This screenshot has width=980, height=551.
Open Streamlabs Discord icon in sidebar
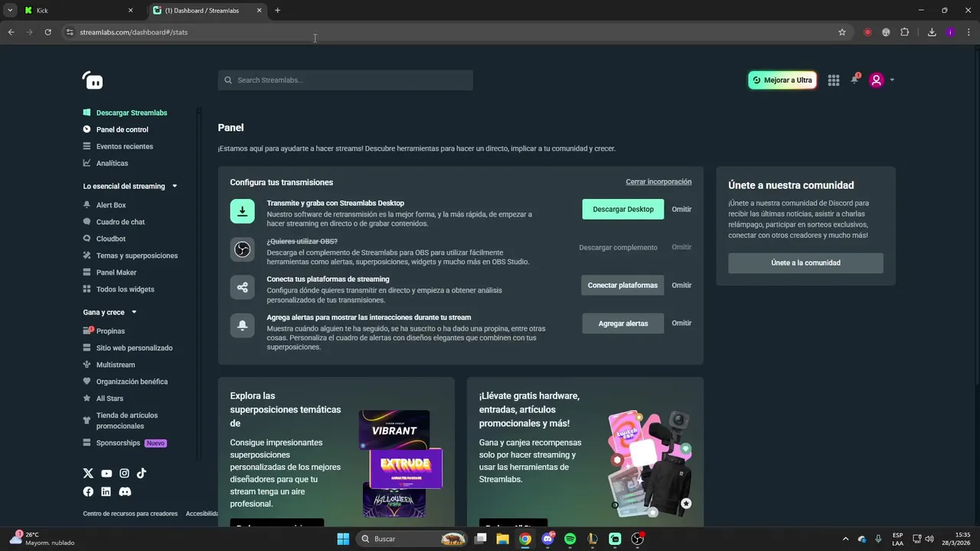[125, 491]
